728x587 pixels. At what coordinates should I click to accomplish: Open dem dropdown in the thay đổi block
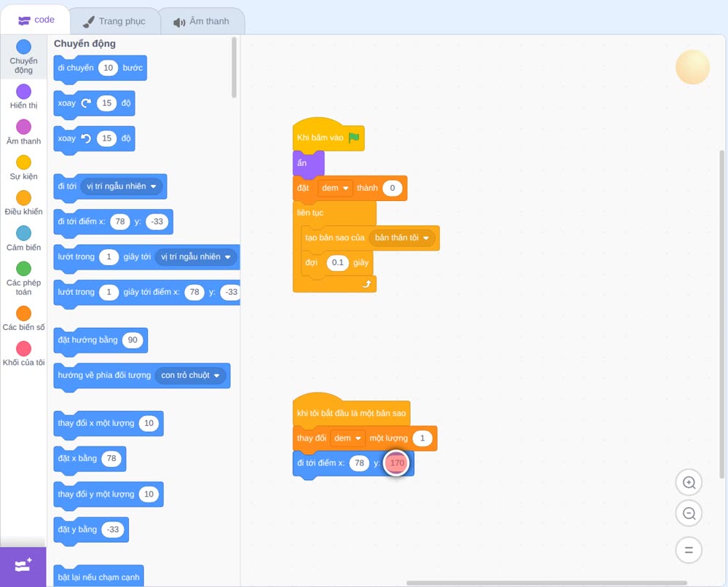(347, 438)
